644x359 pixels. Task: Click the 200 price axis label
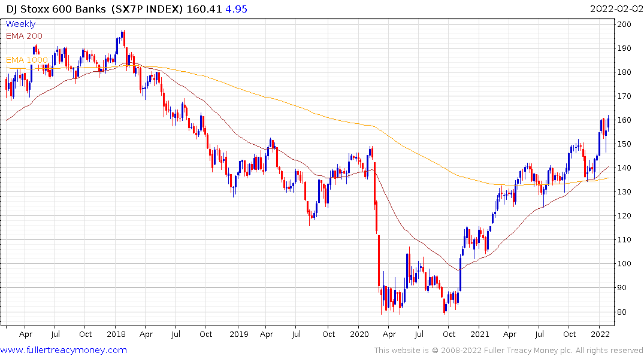pyautogui.click(x=624, y=24)
